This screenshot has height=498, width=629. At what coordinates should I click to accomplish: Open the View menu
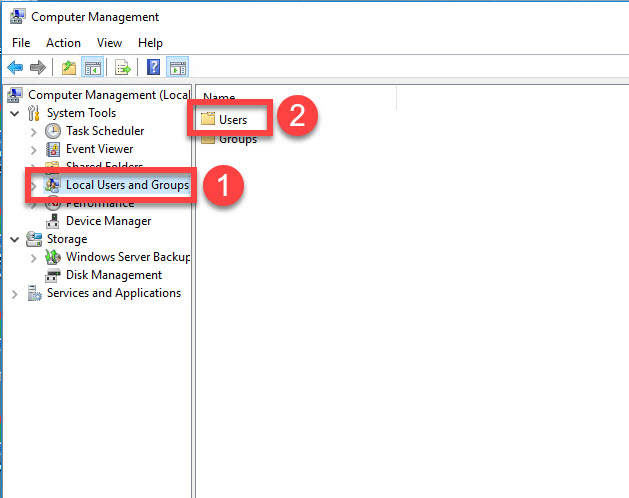(109, 43)
